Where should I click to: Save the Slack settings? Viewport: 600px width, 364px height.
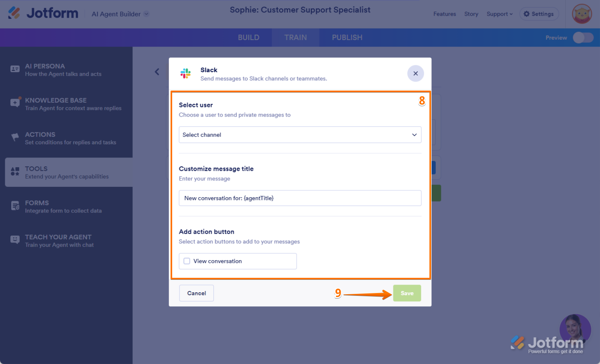pyautogui.click(x=407, y=293)
